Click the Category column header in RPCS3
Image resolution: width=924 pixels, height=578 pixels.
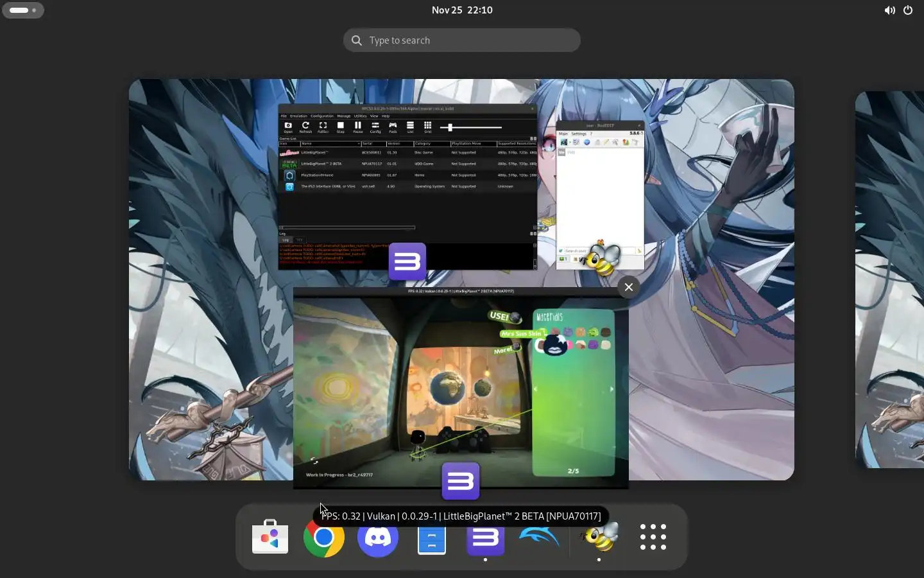point(432,144)
